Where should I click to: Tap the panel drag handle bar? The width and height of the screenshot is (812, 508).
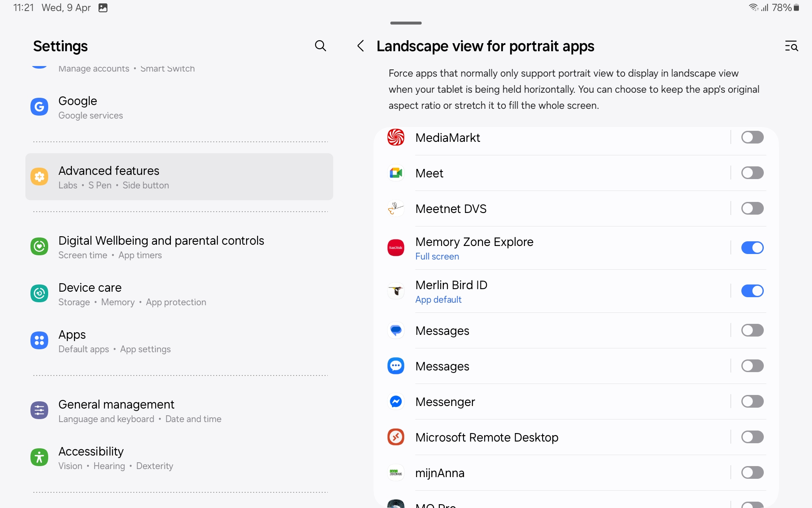point(406,23)
